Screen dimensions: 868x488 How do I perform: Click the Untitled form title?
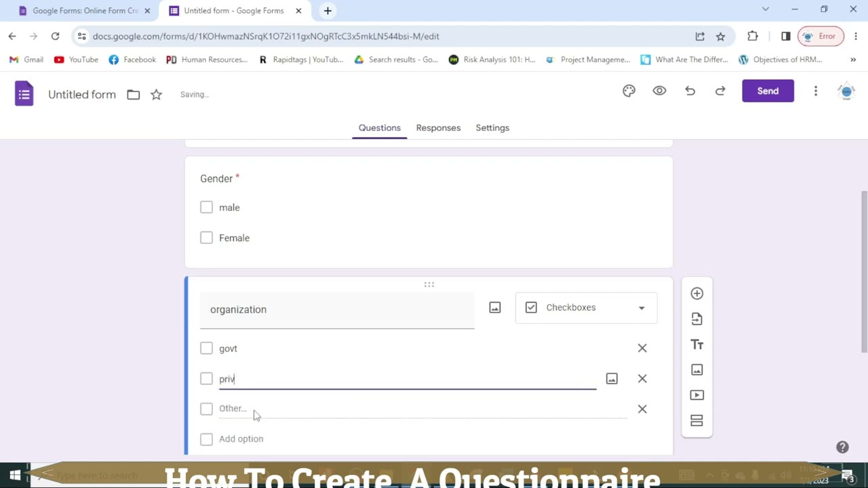click(x=82, y=94)
